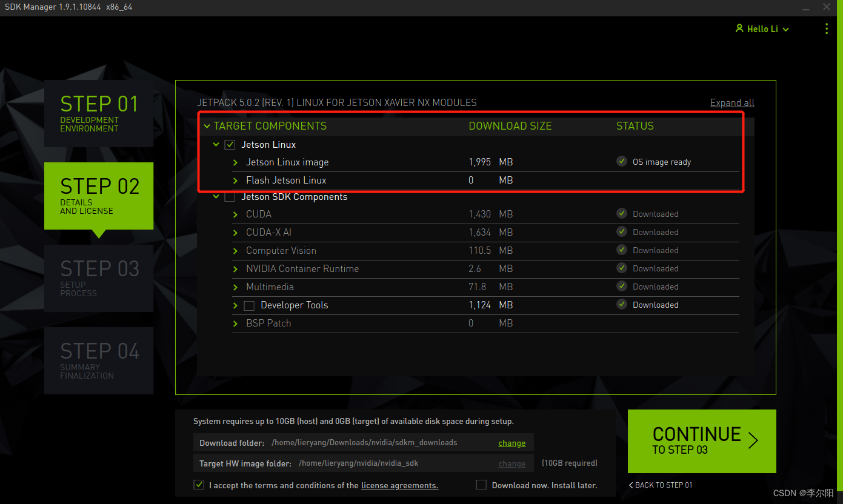Click the arrow icon in Continue button
This screenshot has width=843, height=504.
click(753, 440)
